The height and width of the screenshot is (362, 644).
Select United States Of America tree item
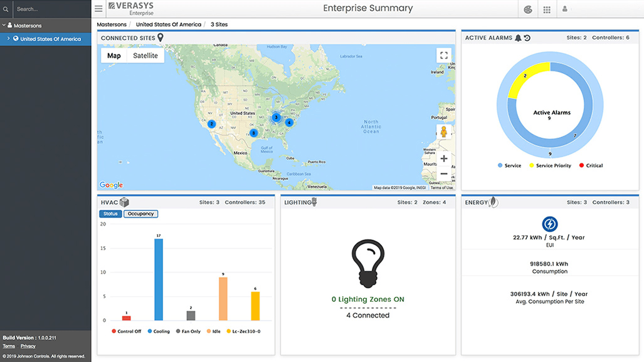46,39
